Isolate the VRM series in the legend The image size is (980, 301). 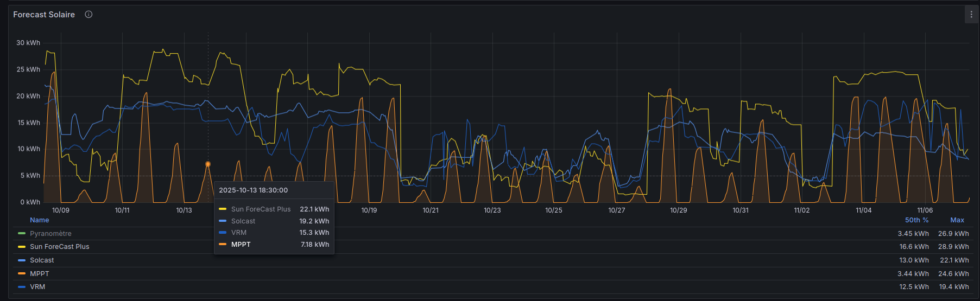click(x=37, y=287)
